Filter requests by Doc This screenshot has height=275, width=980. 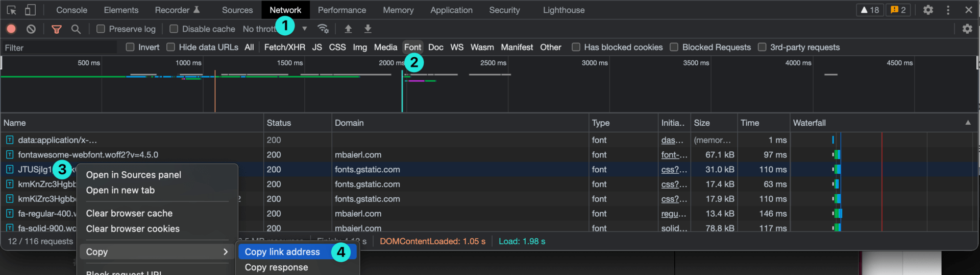[x=435, y=47]
